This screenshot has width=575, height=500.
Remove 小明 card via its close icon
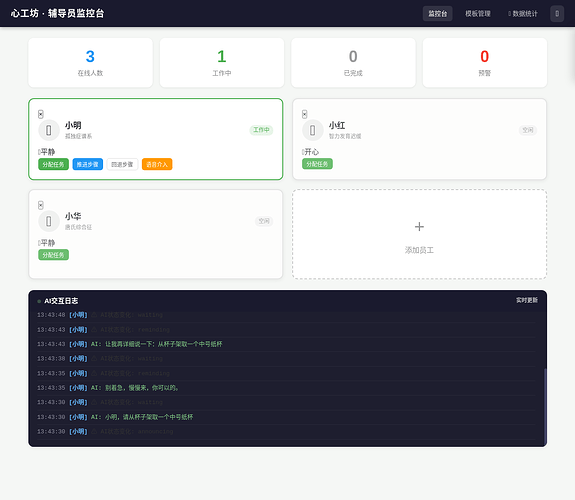(41, 114)
